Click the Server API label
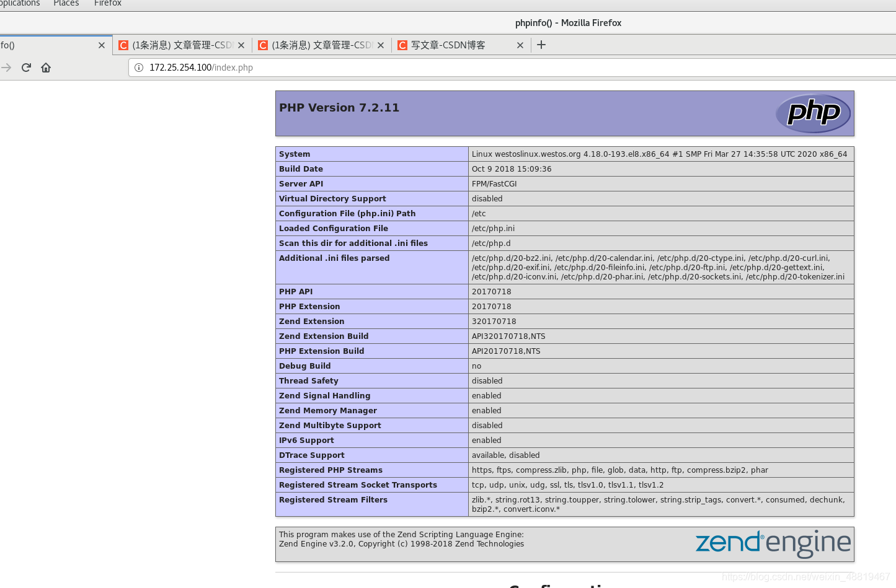The width and height of the screenshot is (896, 588). (x=301, y=184)
